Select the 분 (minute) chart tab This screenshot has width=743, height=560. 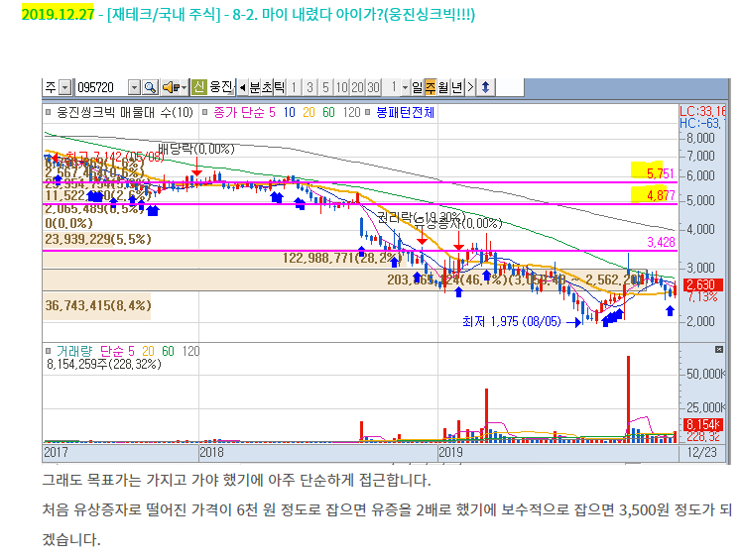[x=255, y=87]
